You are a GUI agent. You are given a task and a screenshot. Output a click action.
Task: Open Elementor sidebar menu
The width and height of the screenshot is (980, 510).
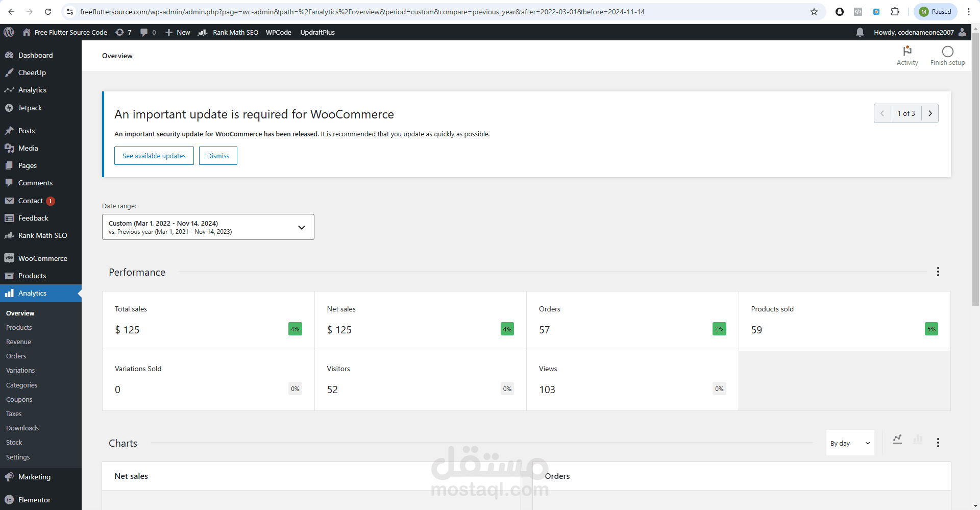coord(41,500)
